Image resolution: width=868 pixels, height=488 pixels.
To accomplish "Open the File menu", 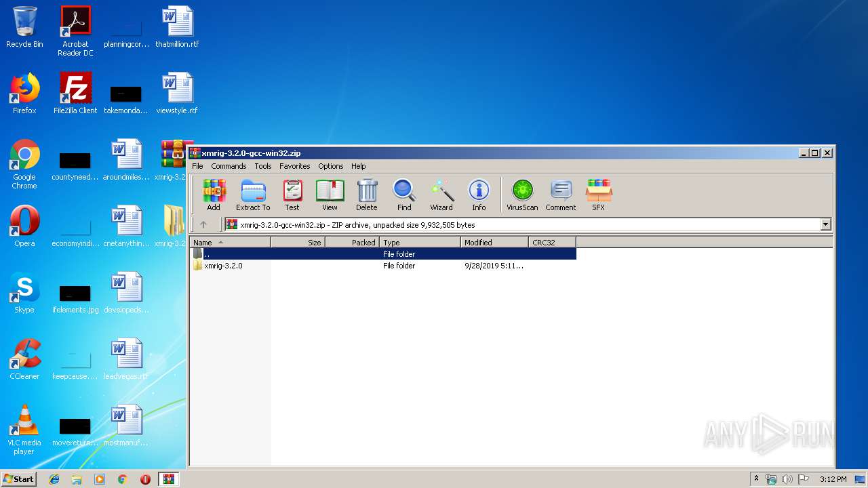I will pyautogui.click(x=197, y=166).
